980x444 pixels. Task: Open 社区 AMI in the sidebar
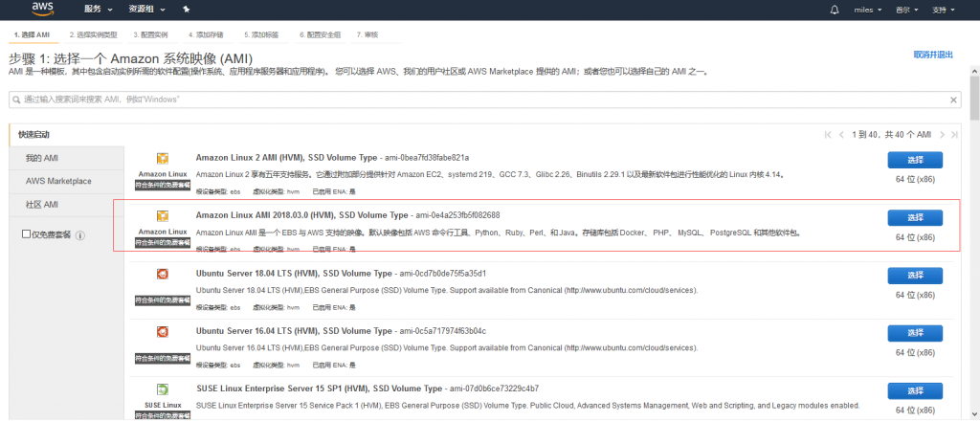(x=66, y=205)
